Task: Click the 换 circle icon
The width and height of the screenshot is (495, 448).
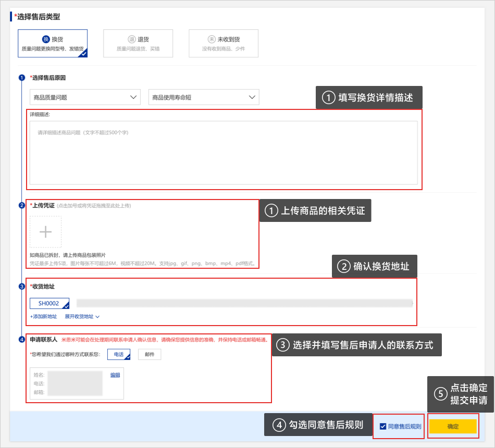Action: click(45, 39)
